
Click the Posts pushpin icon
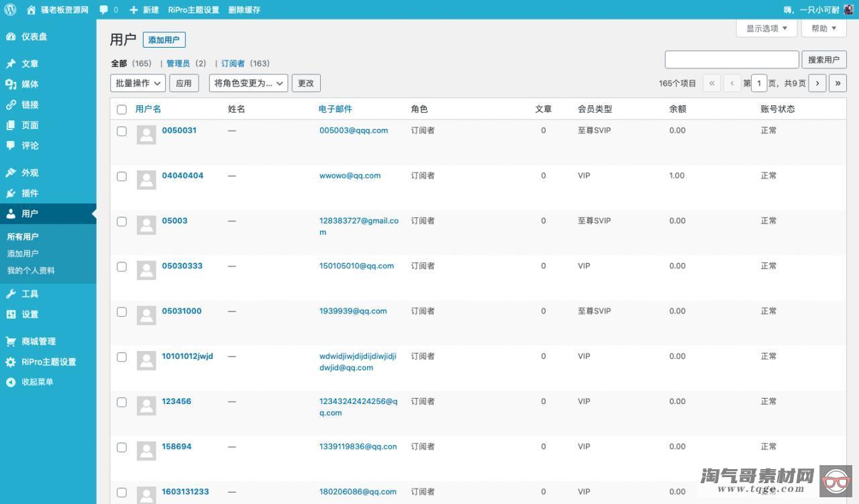click(11, 64)
